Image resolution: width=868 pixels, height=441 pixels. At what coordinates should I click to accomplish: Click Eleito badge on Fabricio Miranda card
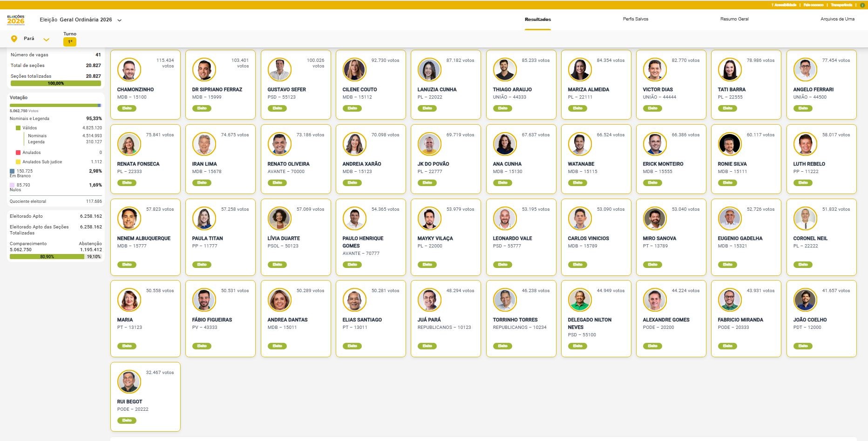727,346
